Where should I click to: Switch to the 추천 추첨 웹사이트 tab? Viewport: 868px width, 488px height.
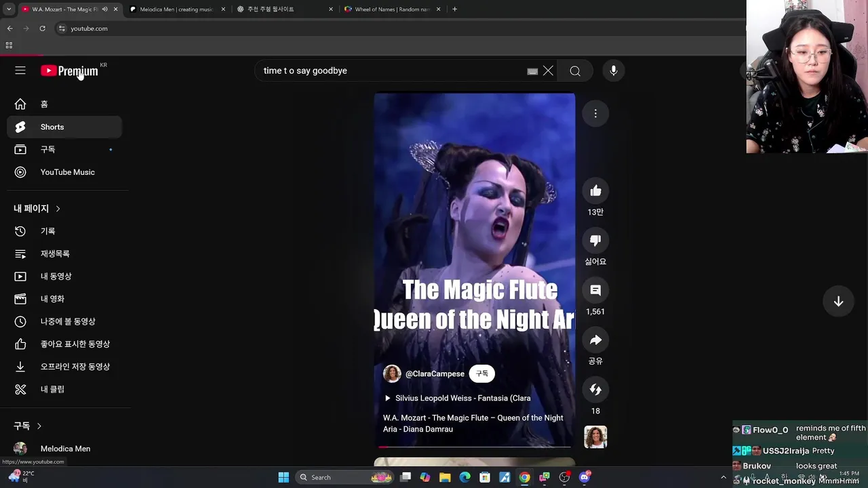[x=285, y=9]
